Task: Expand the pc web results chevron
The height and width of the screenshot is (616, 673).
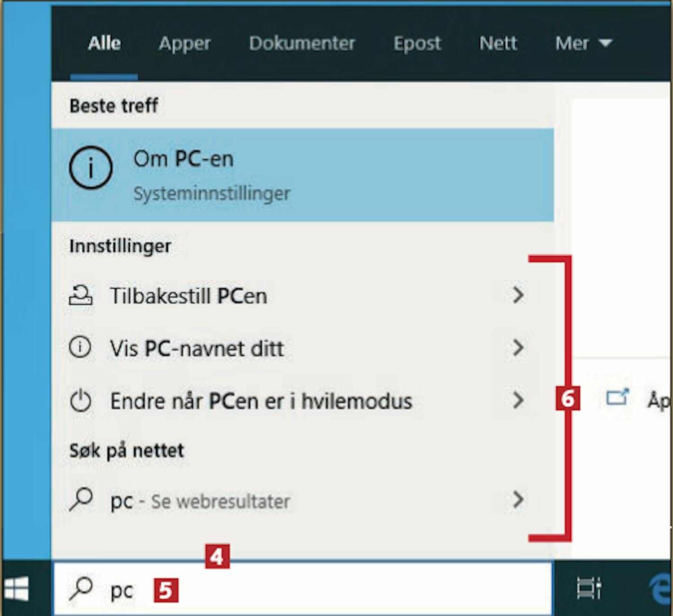Action: pos(518,499)
